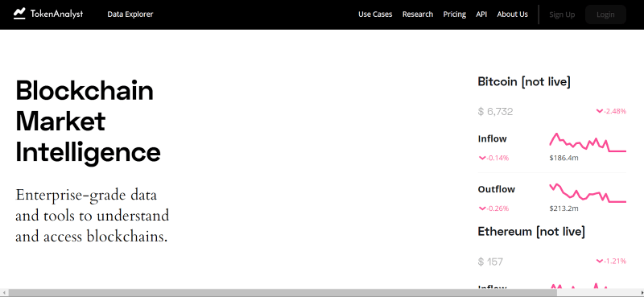Image resolution: width=644 pixels, height=297 pixels.
Task: Click the Bitcoin price $ 6,732
Action: 495,111
